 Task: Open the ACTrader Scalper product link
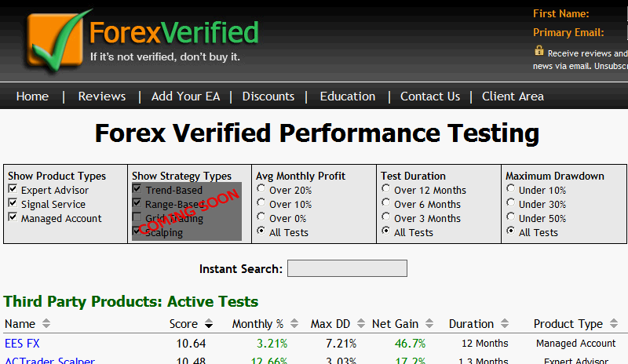tap(49, 360)
